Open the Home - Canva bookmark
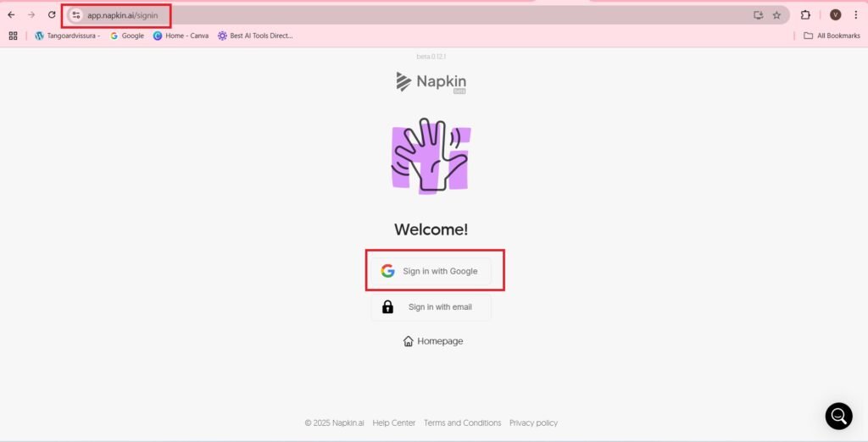The image size is (868, 442). 181,36
